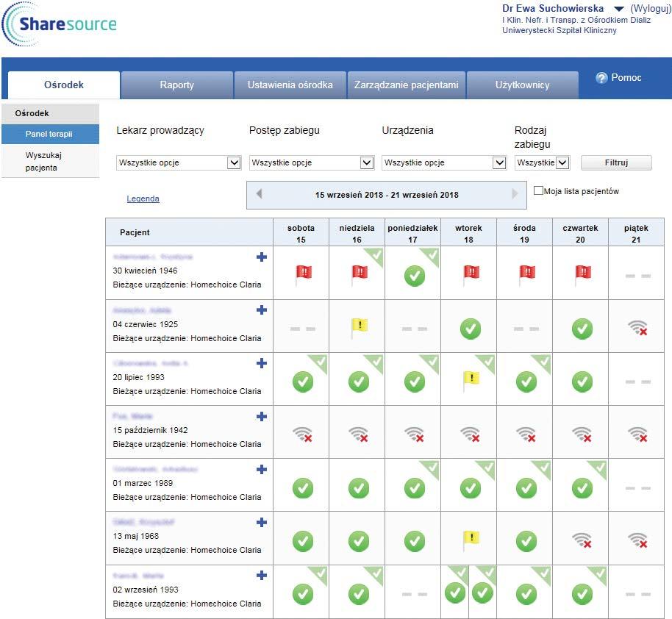Click yellow flag for 20 lipiec 1993 wtorek

tap(471, 381)
